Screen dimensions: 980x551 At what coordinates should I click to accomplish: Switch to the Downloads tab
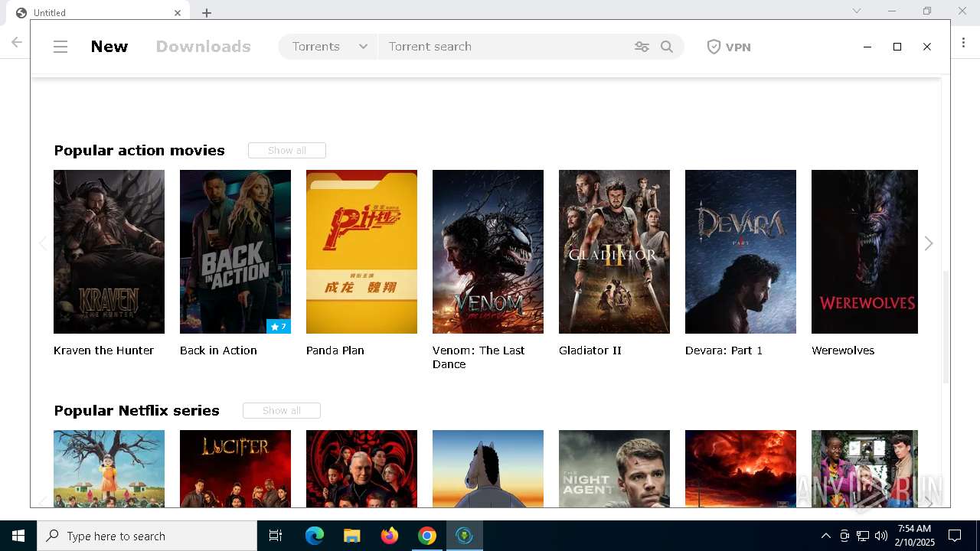click(x=203, y=47)
